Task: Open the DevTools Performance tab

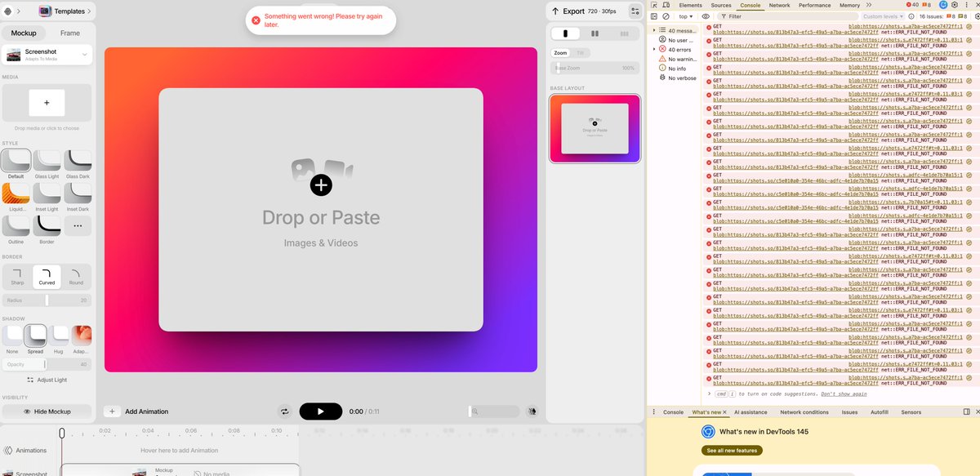Action: (x=814, y=5)
